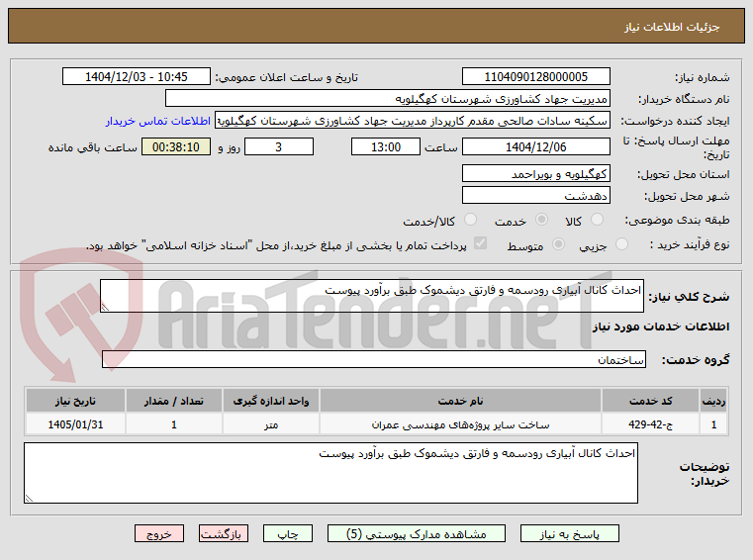Screen dimensions: 753x560
Task: Click the اطلاعات خدمات مورد نیاز heading
Action: click(661, 327)
